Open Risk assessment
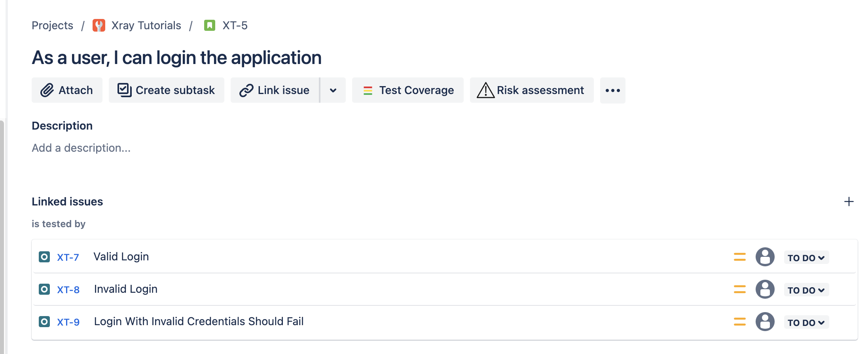This screenshot has height=354, width=868. [x=532, y=90]
